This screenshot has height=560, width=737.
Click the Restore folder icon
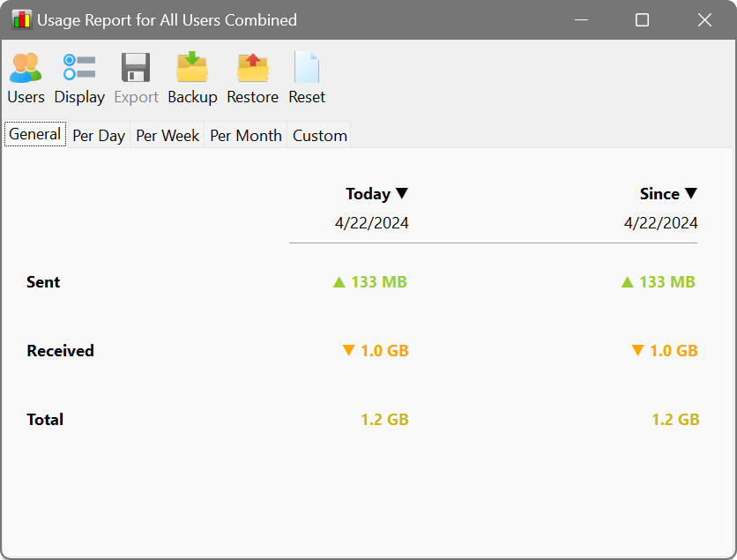pos(252,69)
